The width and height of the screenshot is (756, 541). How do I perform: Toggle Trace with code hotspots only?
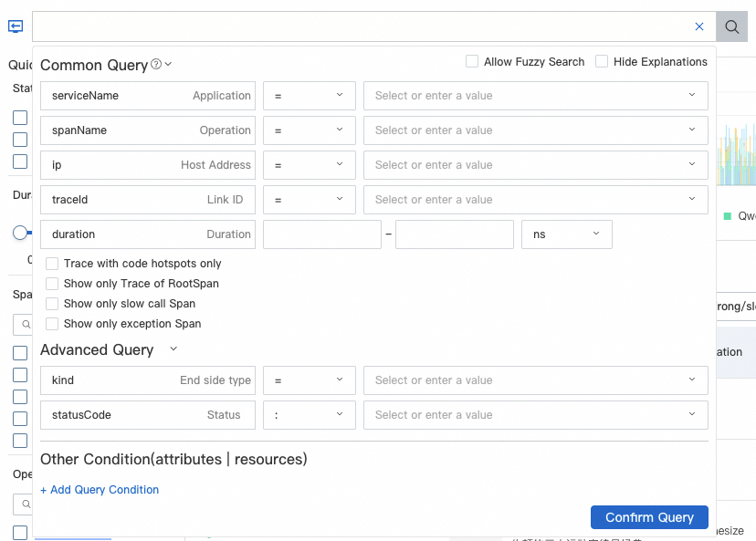click(x=52, y=264)
